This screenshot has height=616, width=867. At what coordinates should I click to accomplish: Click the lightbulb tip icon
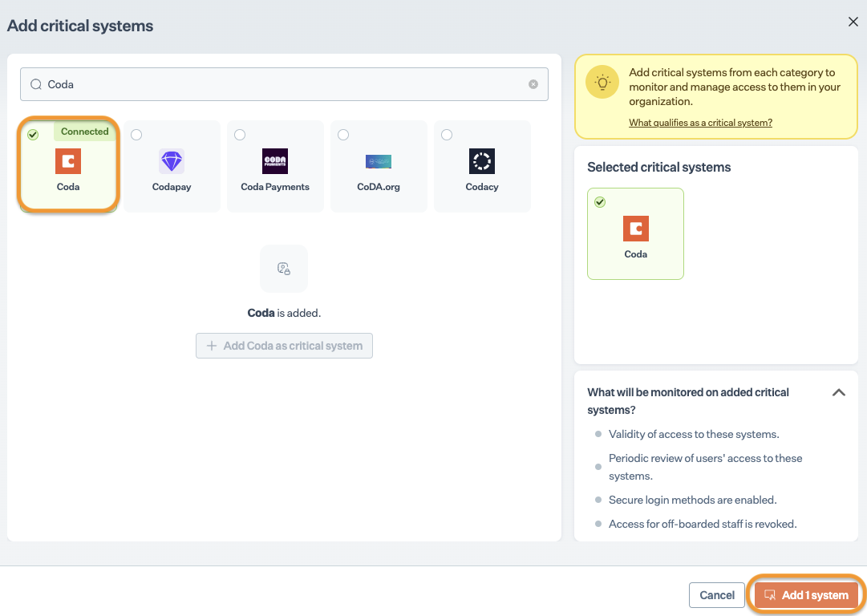(x=602, y=83)
